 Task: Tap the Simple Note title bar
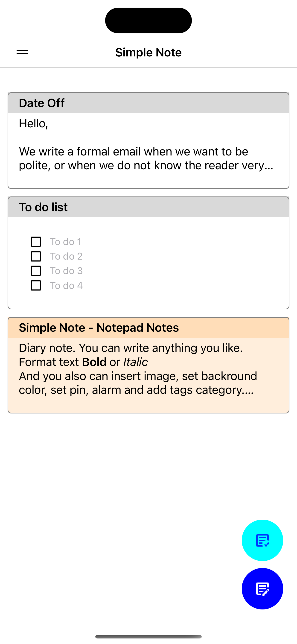[148, 52]
